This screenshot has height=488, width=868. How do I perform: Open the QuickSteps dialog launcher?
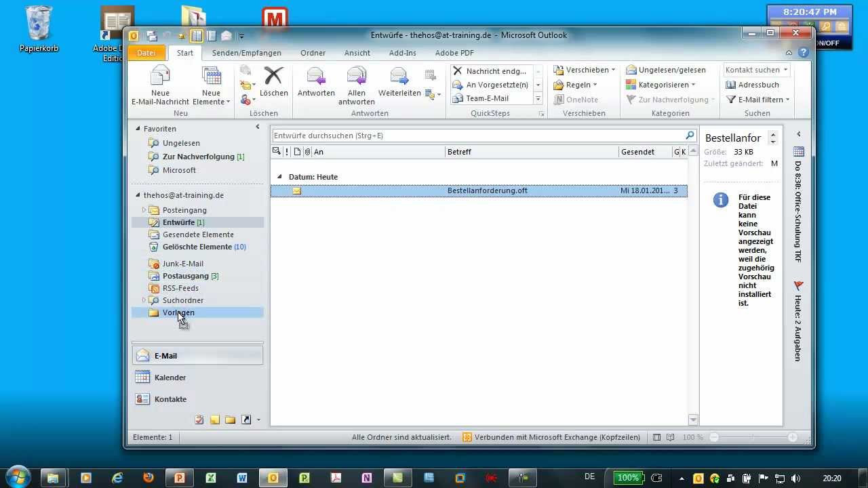coord(541,114)
